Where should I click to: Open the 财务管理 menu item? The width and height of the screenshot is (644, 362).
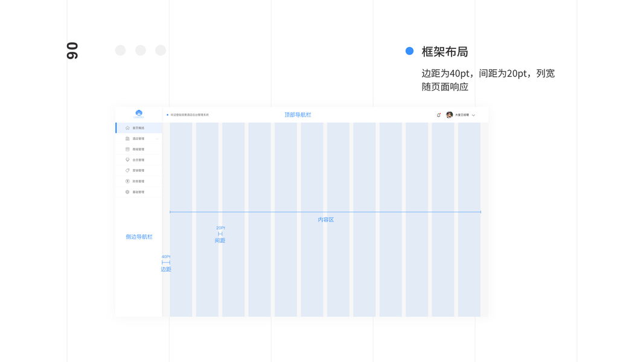(139, 181)
